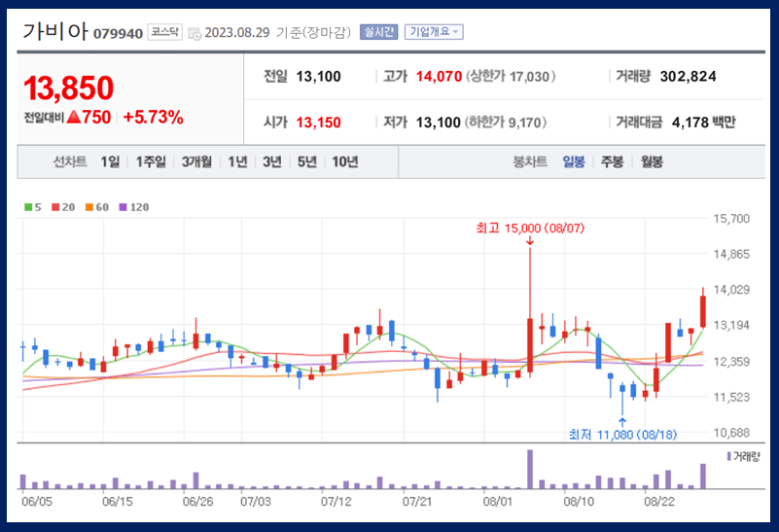Click the stock code 079940
Screen dimensions: 779x532
[x=119, y=34]
